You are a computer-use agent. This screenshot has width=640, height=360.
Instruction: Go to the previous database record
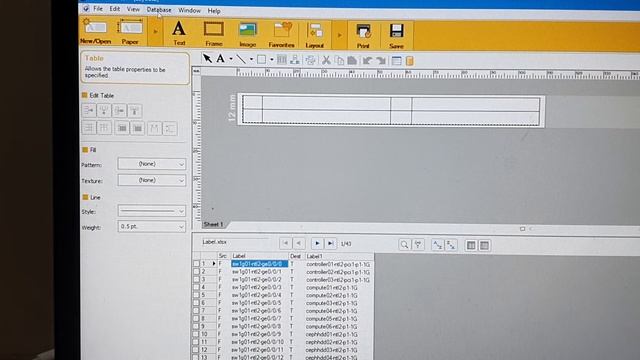tap(299, 243)
